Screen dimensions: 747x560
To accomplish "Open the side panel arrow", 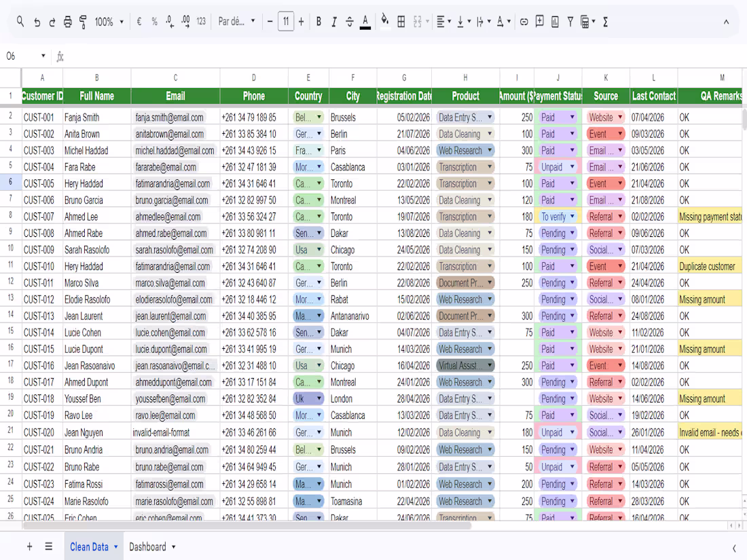I will (x=733, y=548).
